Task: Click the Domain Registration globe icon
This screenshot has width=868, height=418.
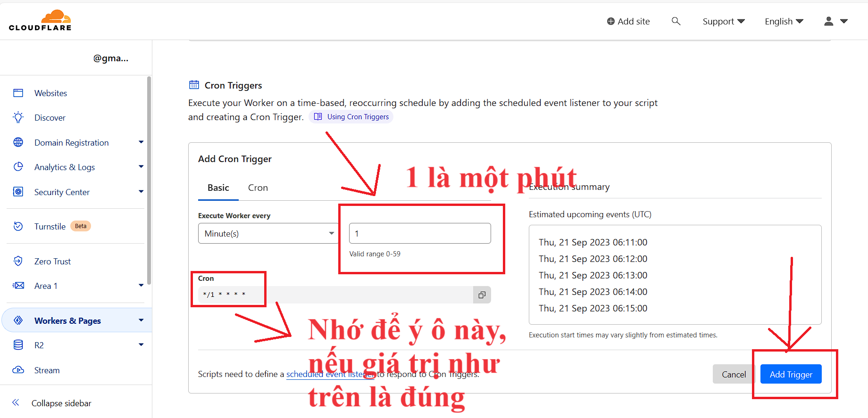Action: [18, 142]
